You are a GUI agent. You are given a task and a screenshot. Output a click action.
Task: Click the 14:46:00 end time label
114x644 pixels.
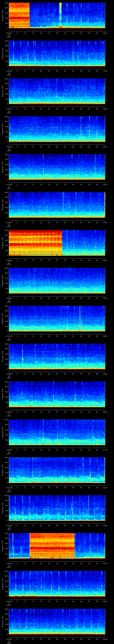(x=105, y=639)
